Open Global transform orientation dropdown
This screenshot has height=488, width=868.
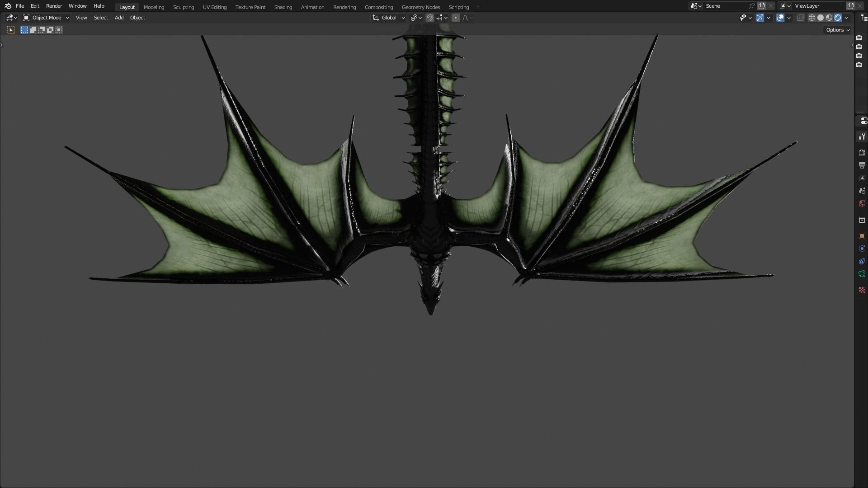(x=389, y=18)
